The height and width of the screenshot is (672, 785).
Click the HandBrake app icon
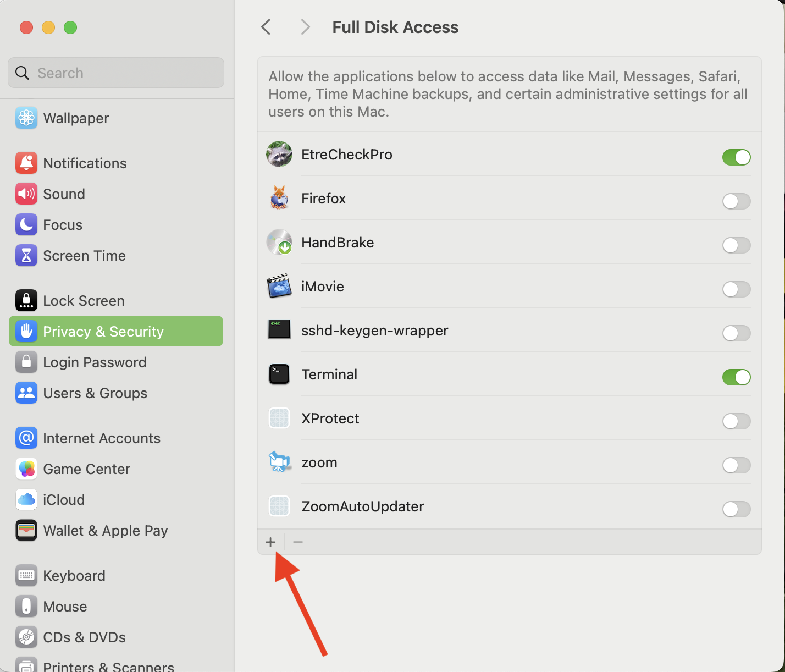tap(279, 243)
